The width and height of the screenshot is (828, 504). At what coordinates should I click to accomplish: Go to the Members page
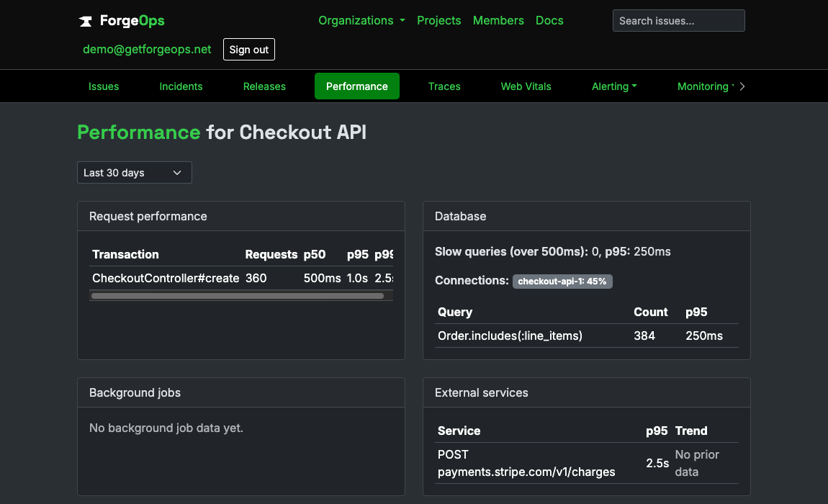point(498,21)
